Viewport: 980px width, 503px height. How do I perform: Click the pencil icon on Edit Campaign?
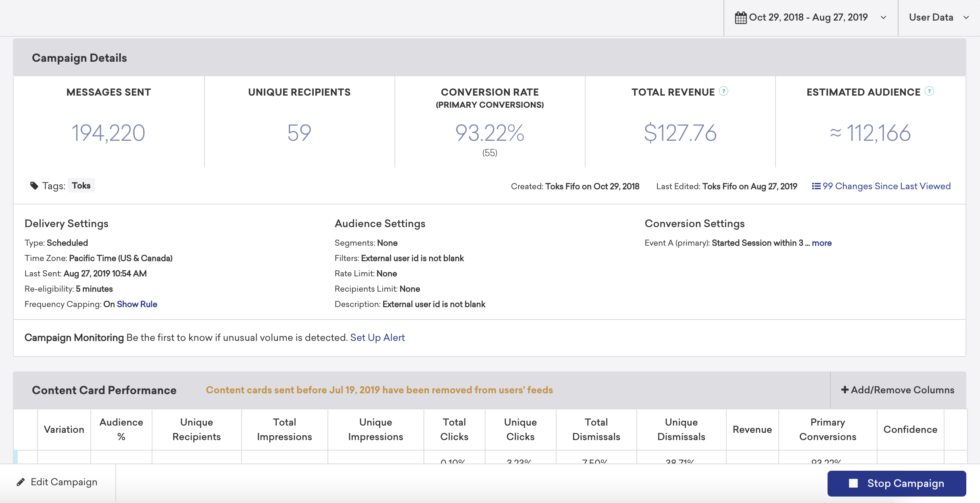click(x=21, y=482)
